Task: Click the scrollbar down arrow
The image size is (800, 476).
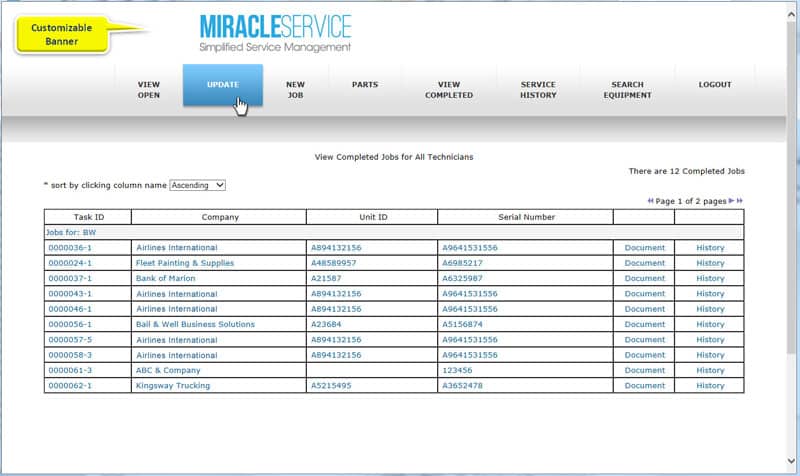Action: 791,461
